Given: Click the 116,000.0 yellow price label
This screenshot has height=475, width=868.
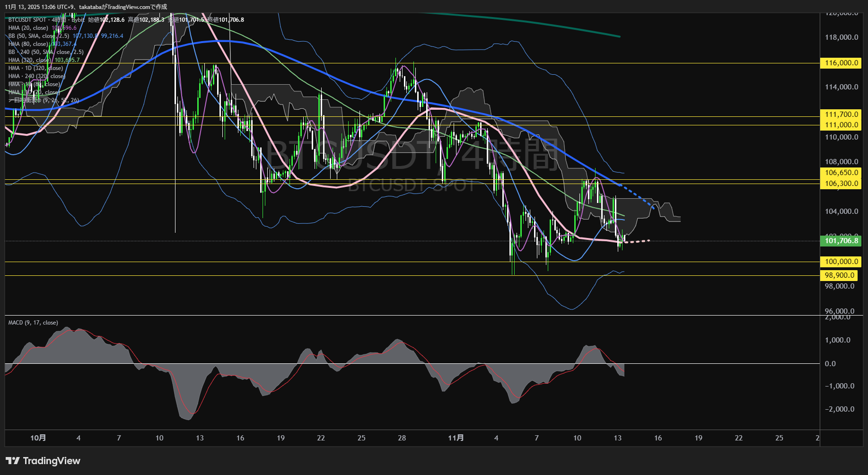Looking at the screenshot, I should (841, 63).
